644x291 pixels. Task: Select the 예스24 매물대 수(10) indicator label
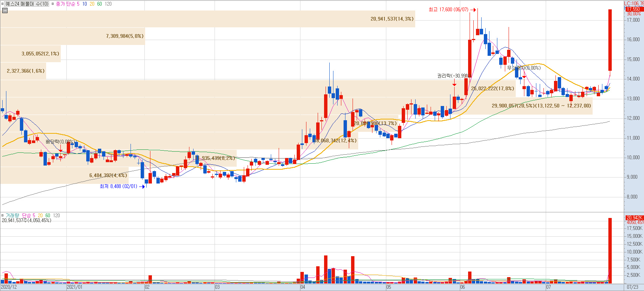27,4
